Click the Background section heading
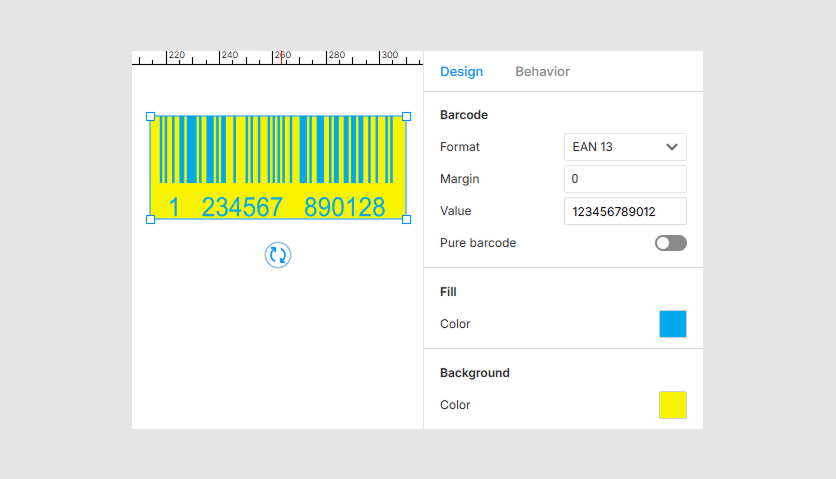 pos(474,373)
